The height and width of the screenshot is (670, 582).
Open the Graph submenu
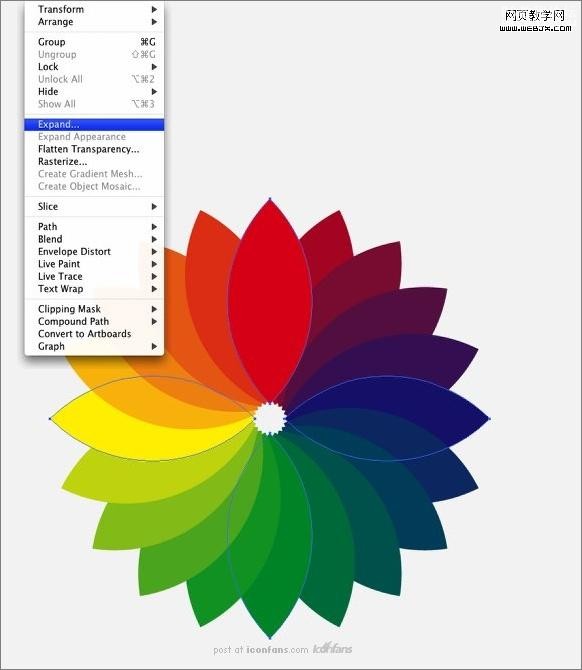point(94,346)
